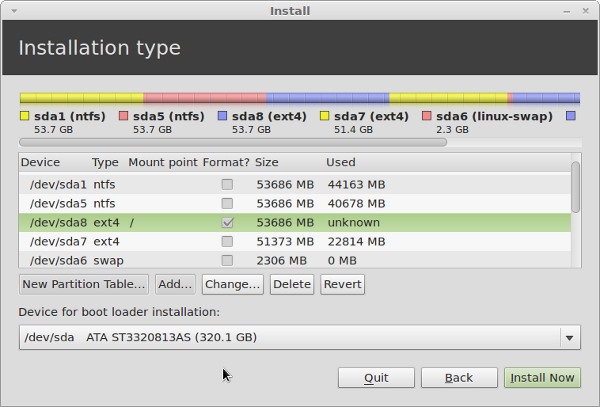This screenshot has height=407, width=600.
Task: Delete the selected partition
Action: 292,285
